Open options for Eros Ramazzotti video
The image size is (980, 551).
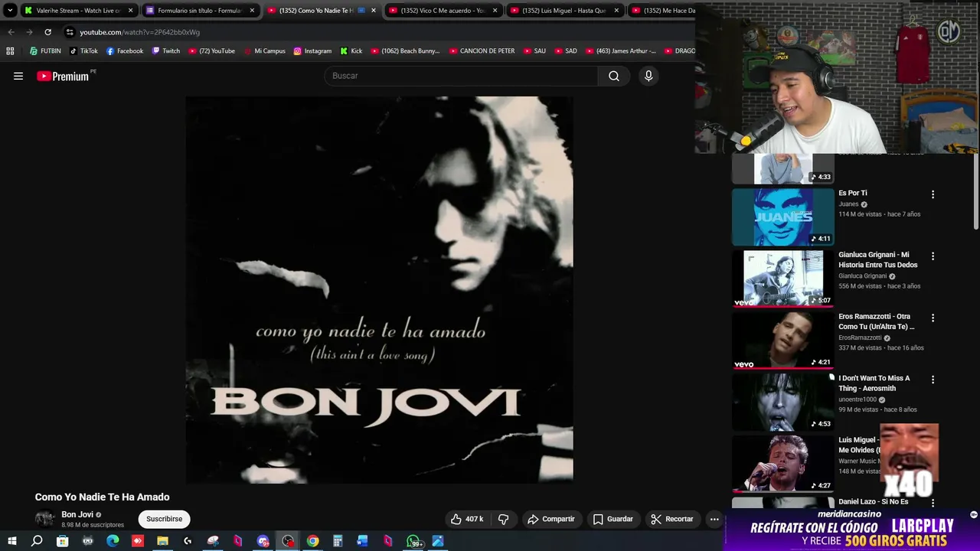[933, 318]
